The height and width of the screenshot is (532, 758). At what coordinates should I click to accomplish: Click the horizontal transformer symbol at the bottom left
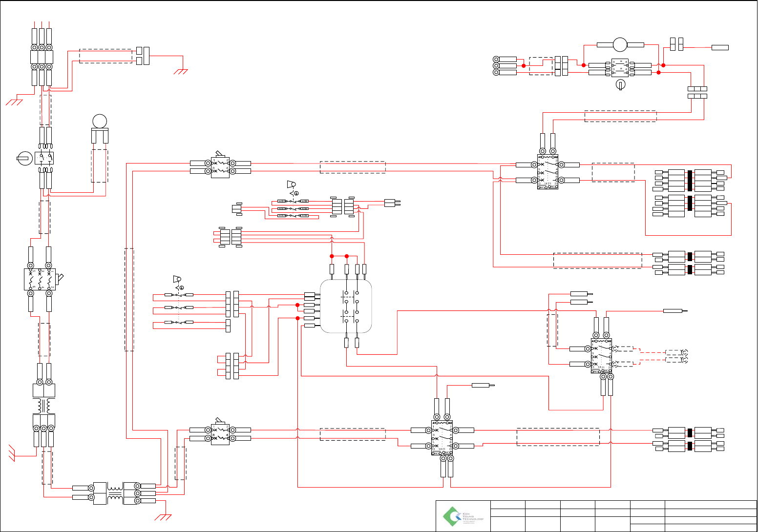pos(115,493)
